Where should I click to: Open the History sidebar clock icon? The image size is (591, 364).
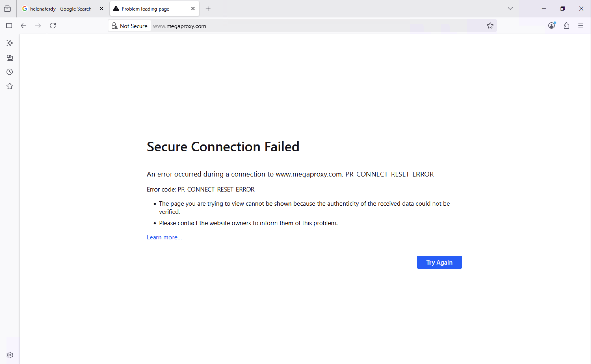pyautogui.click(x=10, y=72)
